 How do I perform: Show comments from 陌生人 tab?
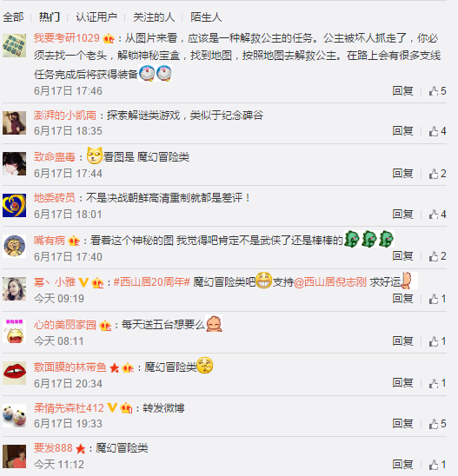tap(206, 17)
